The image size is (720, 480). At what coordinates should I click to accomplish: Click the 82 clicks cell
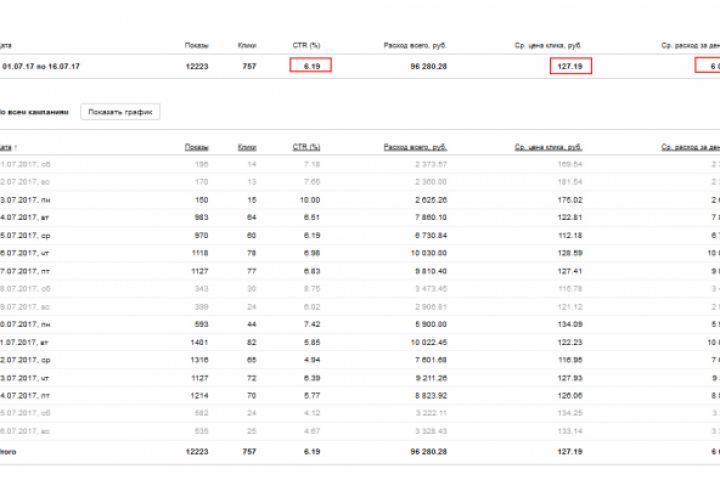[251, 342]
